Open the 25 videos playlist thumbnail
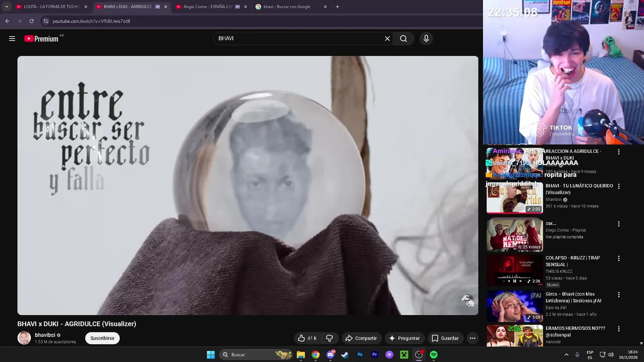This screenshot has height=362, width=644. click(514, 235)
